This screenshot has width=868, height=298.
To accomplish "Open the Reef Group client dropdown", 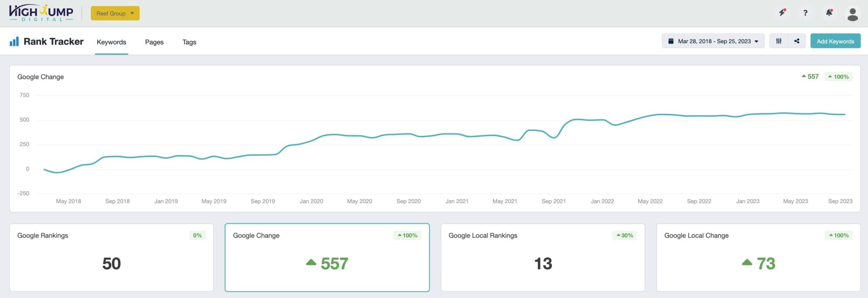I will coord(115,13).
